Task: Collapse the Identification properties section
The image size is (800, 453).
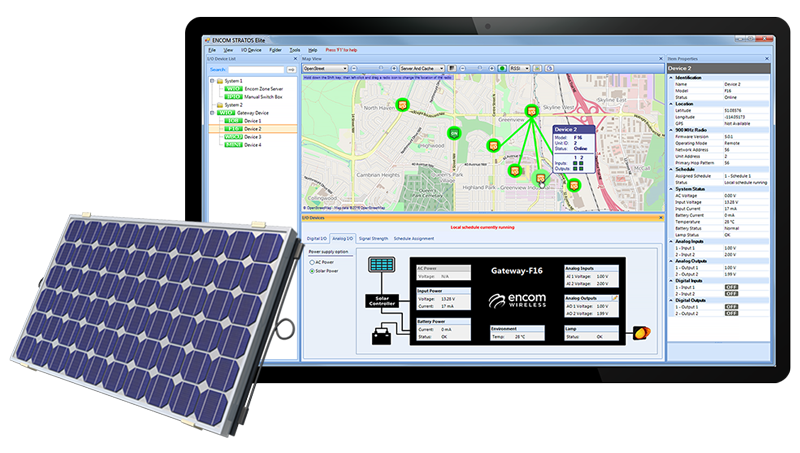Action: pyautogui.click(x=671, y=78)
